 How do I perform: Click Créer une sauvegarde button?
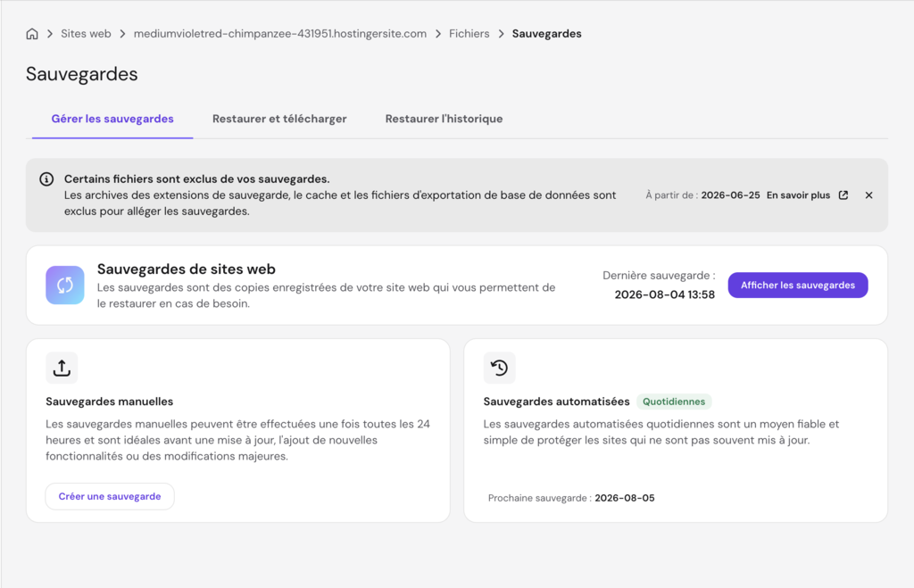click(x=110, y=496)
